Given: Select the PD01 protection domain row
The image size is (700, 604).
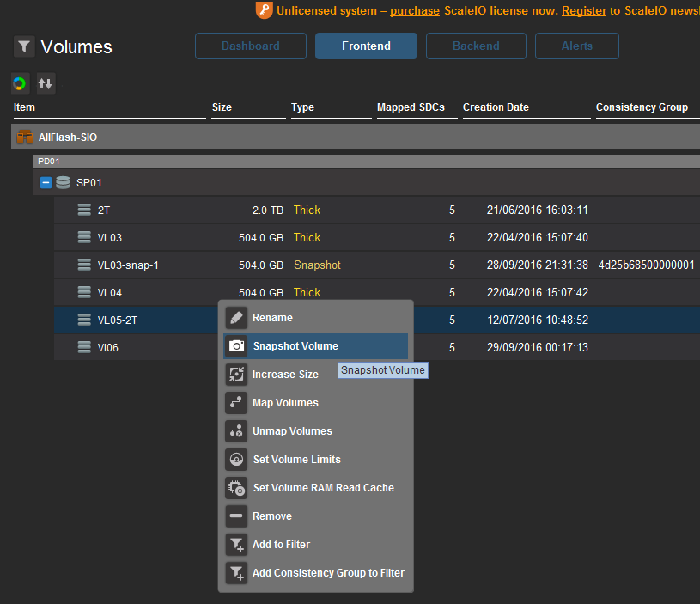Looking at the screenshot, I should [366, 162].
